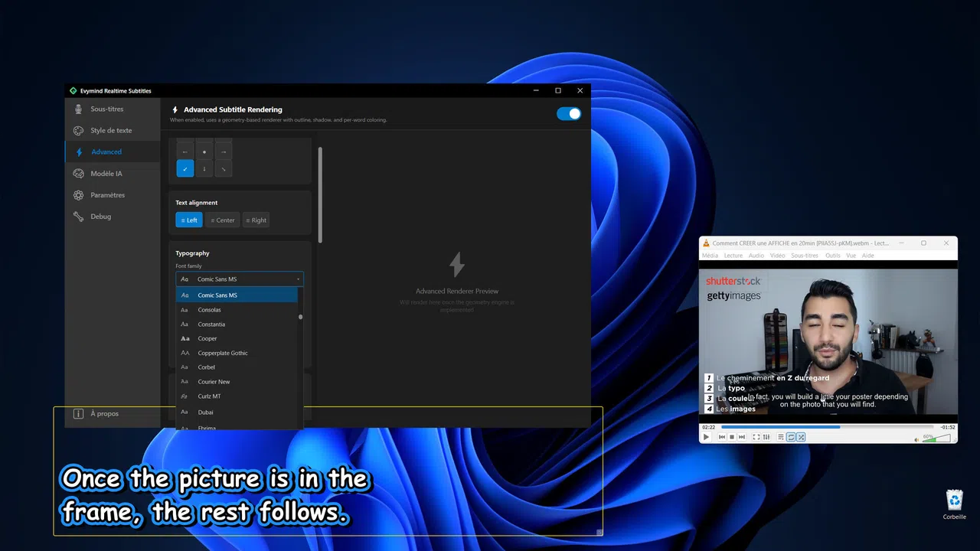Viewport: 980px width, 551px height.
Task: Open the Style de texte section
Action: pos(113,130)
